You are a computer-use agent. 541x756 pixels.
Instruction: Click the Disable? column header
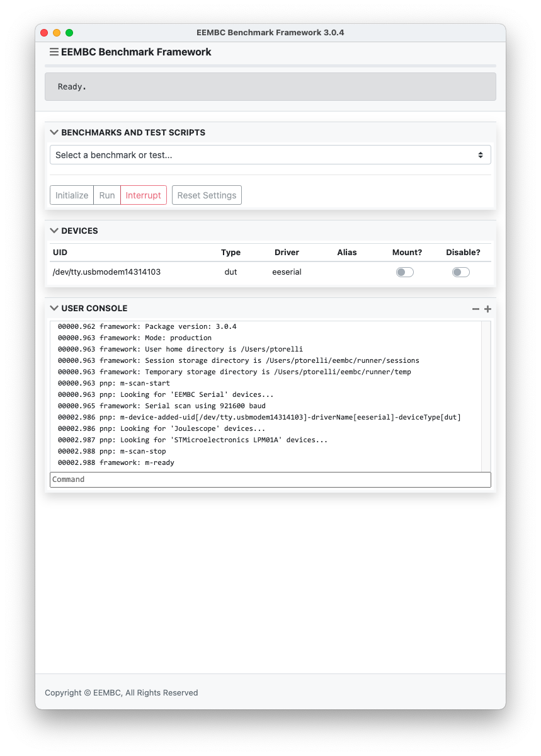[463, 253]
